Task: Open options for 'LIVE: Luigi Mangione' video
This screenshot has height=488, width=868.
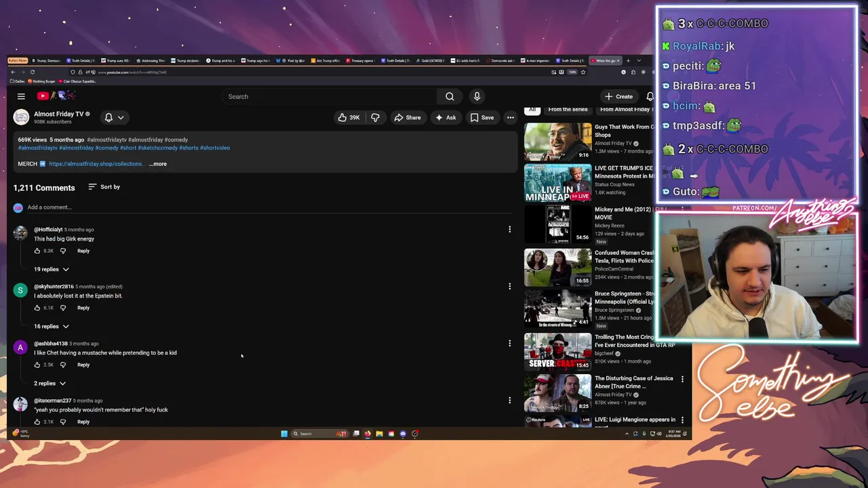Action: click(682, 420)
